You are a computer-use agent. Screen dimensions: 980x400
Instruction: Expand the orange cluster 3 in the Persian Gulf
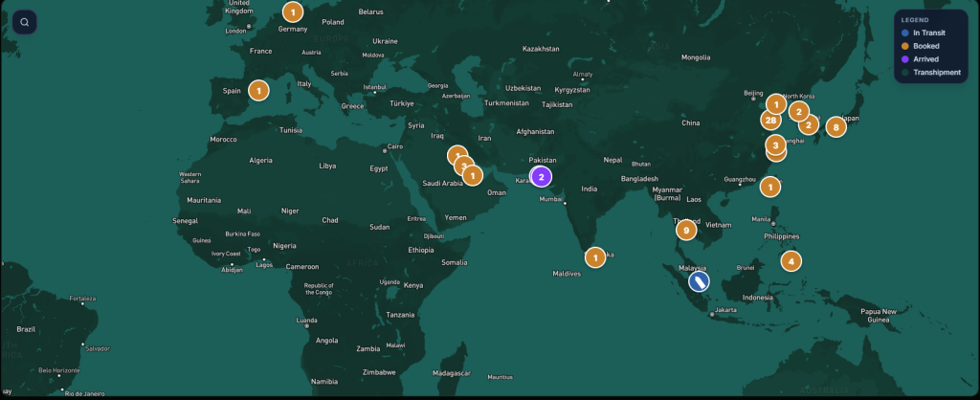point(464,166)
